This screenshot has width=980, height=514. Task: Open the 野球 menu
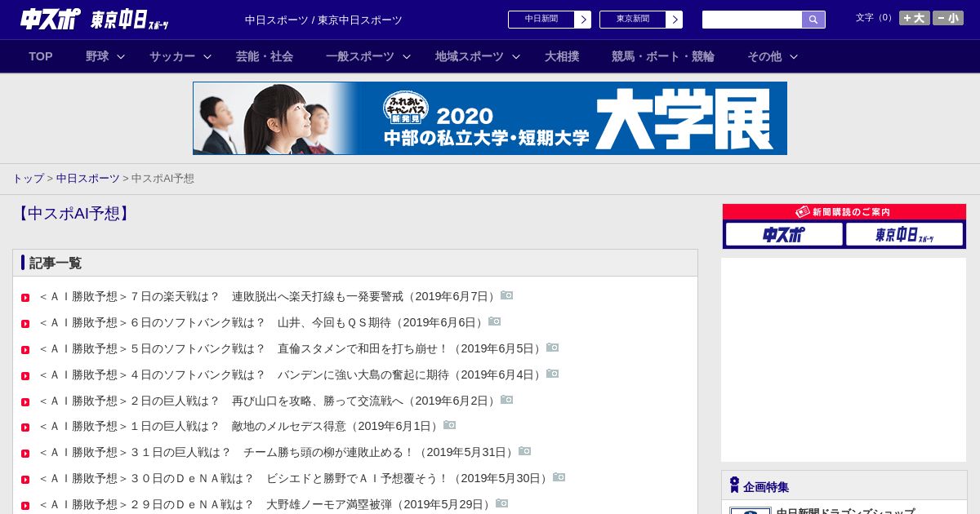[x=97, y=56]
